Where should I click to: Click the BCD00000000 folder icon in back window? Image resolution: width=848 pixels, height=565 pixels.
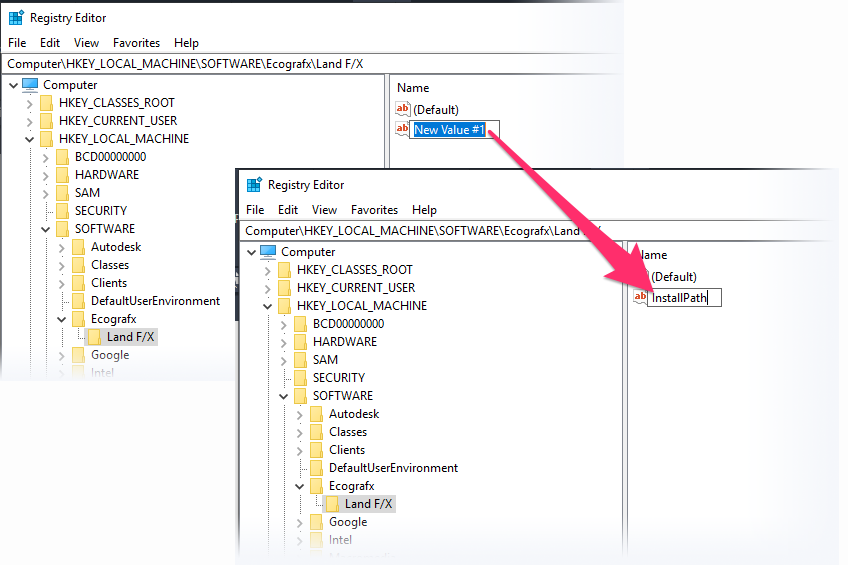pos(62,157)
